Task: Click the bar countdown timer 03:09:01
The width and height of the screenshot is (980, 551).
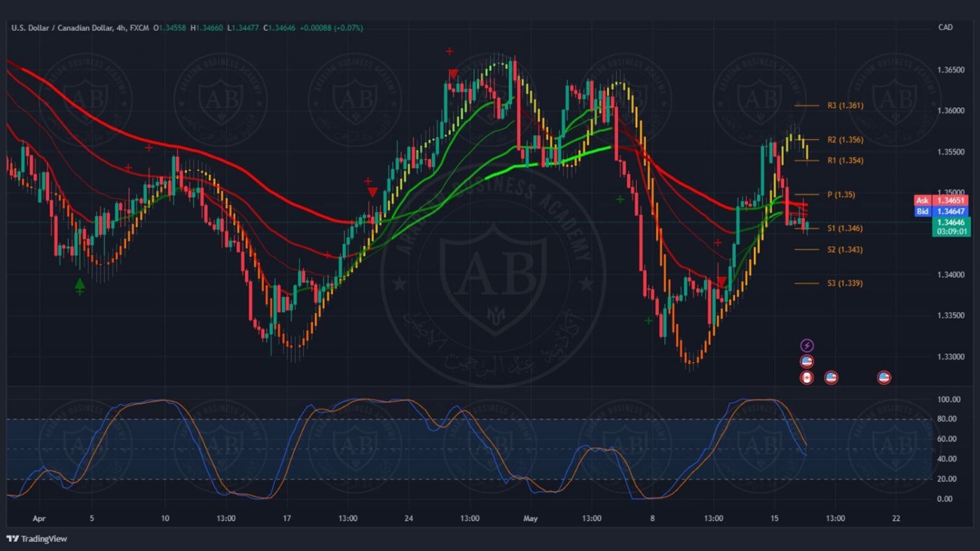Action: click(x=951, y=232)
